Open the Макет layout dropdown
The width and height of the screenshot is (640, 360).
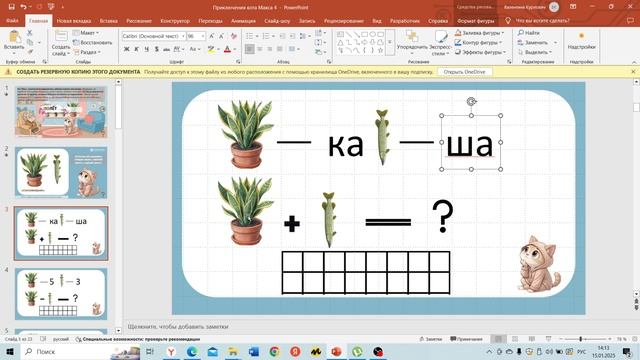pos(86,33)
